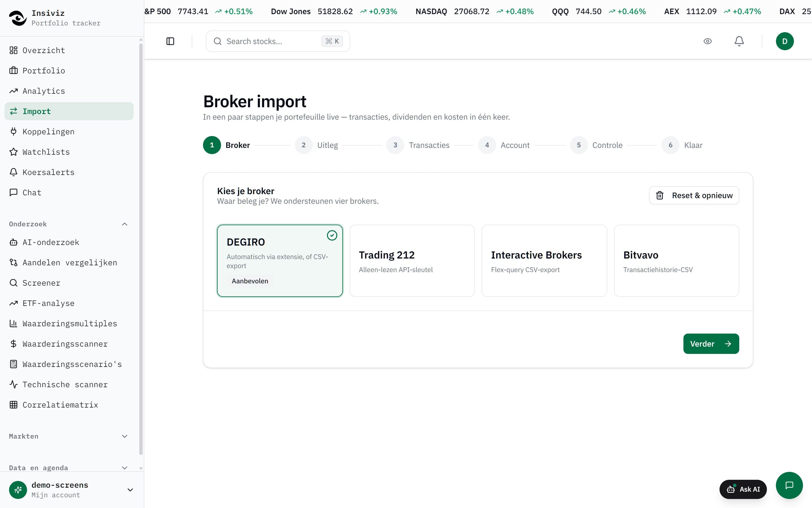
Task: Go to the Screener page
Action: (69, 283)
